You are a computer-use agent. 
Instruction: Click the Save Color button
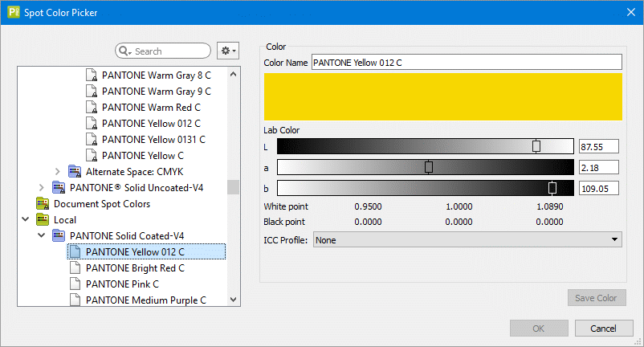click(x=597, y=298)
